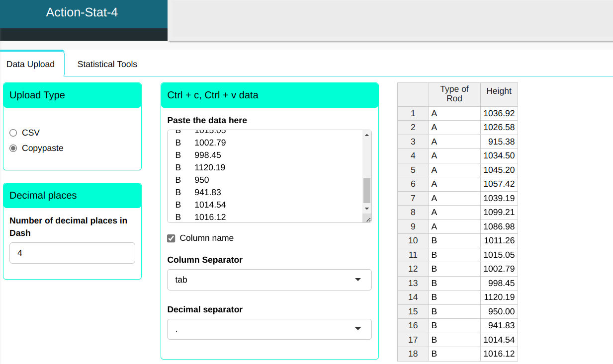Image resolution: width=613 pixels, height=364 pixels.
Task: Click the paste box scrollbar thumb
Action: 367,190
